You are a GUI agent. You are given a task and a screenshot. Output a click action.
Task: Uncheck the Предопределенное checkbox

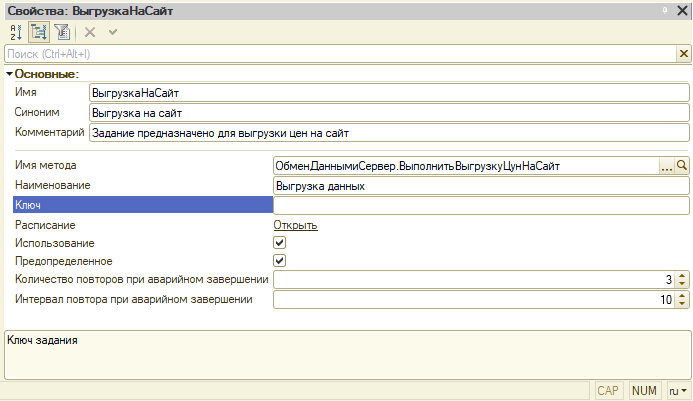[279, 261]
